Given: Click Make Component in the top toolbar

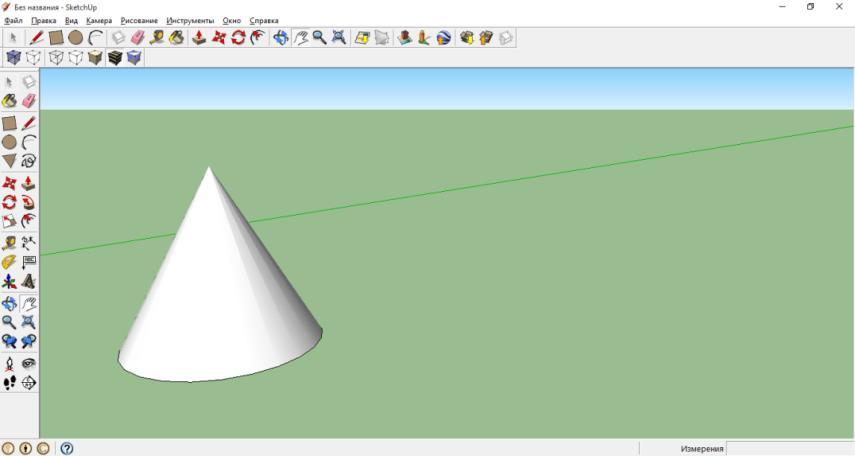Looking at the screenshot, I should [x=118, y=38].
